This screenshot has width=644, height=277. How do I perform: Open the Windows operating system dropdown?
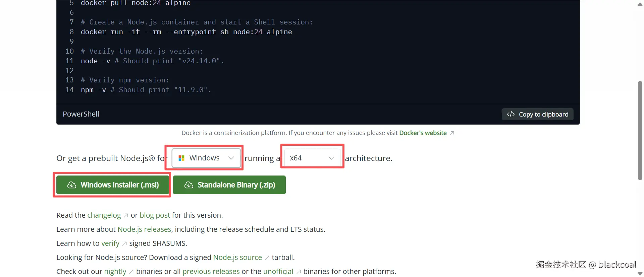coord(206,158)
